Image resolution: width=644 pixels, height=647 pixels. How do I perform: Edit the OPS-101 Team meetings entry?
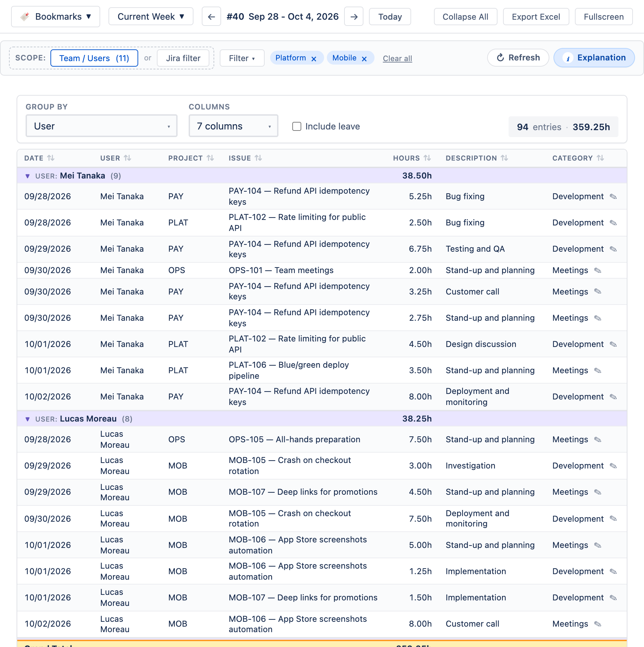pyautogui.click(x=598, y=270)
